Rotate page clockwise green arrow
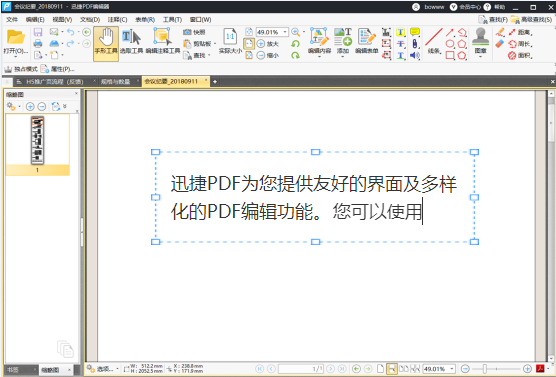Viewport: 556px width, 377px height. [x=295, y=55]
